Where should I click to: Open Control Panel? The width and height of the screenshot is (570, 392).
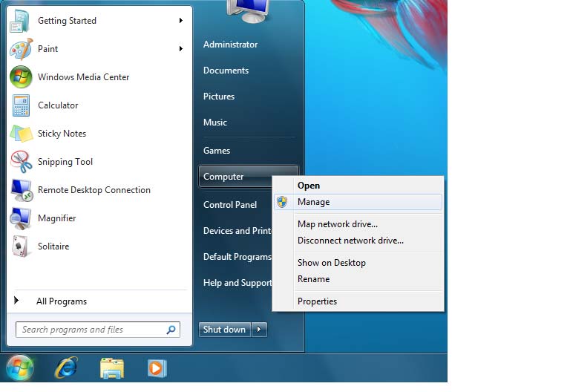230,205
